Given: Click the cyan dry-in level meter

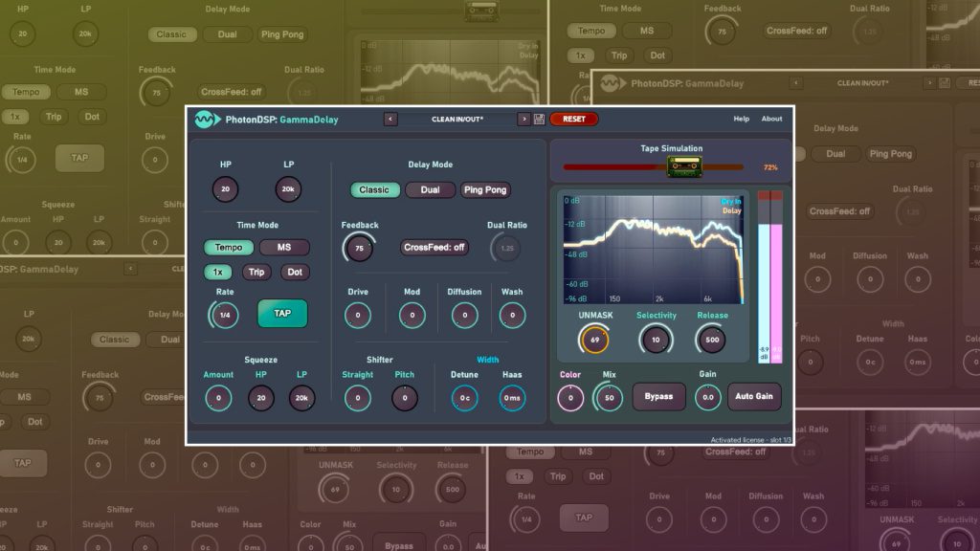Looking at the screenshot, I should 764,277.
